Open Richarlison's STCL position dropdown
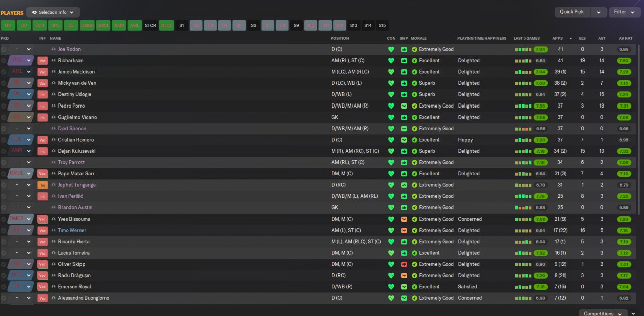Screen dimensions: 644x316 [21, 61]
